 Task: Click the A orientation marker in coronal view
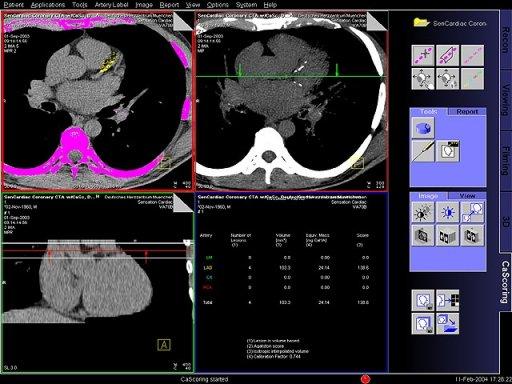(x=164, y=345)
